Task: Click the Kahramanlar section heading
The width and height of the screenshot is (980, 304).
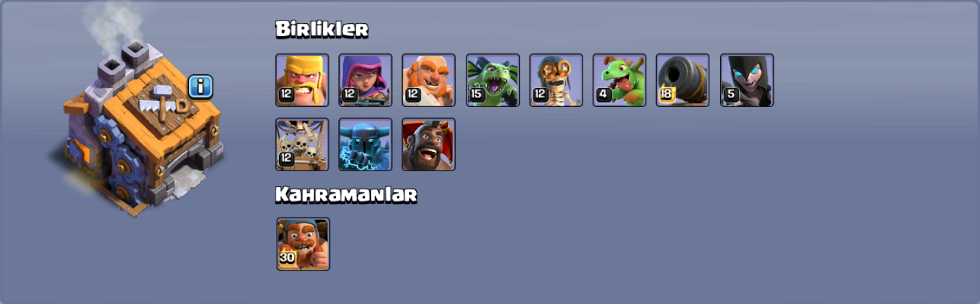Action: coord(346,195)
